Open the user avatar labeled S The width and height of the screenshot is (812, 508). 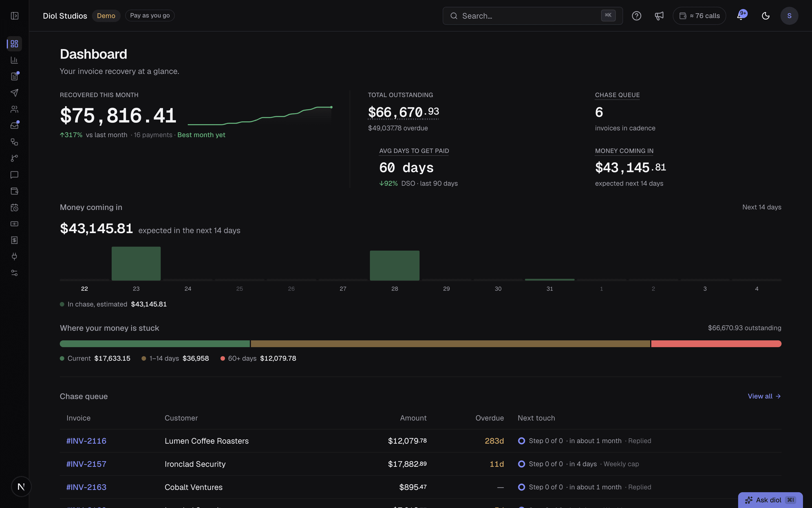pyautogui.click(x=789, y=16)
